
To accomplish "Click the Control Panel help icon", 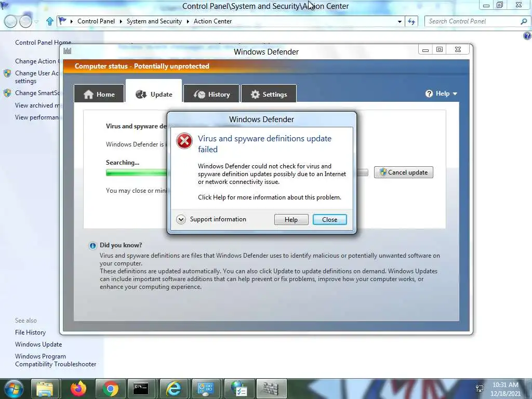I will point(527,36).
